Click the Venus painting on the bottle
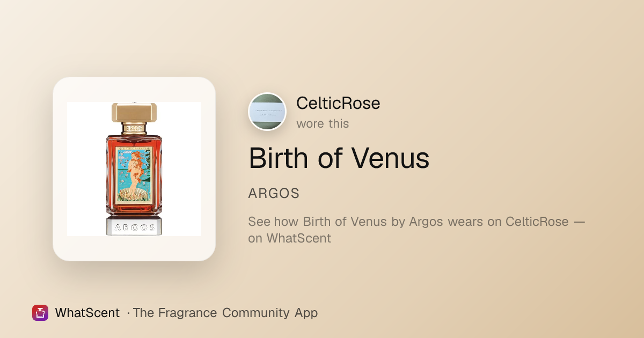This screenshot has height=338, width=644. (x=134, y=173)
